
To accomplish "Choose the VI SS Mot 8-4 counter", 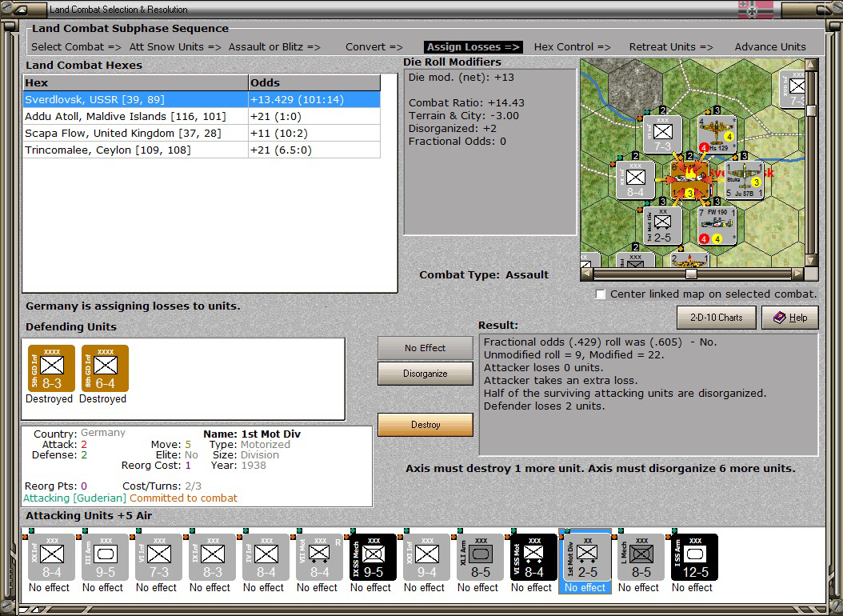I will (x=533, y=557).
